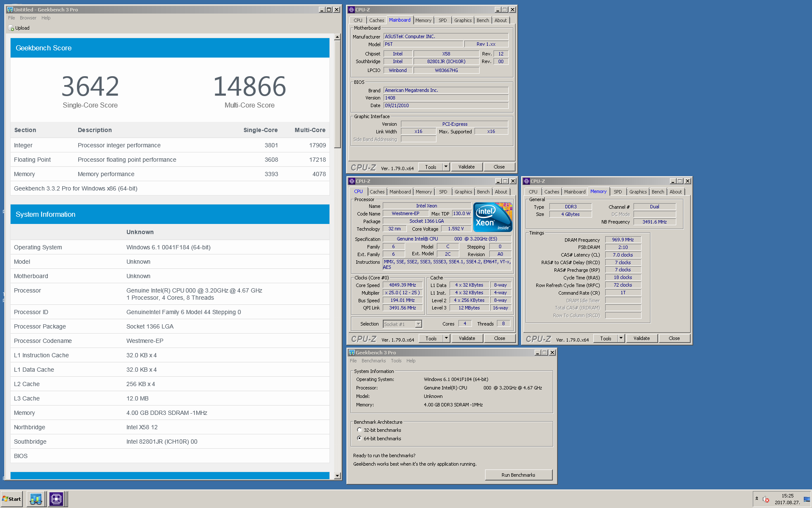The width and height of the screenshot is (812, 508).
Task: Open the File menu in Geekbench results window
Action: point(11,18)
